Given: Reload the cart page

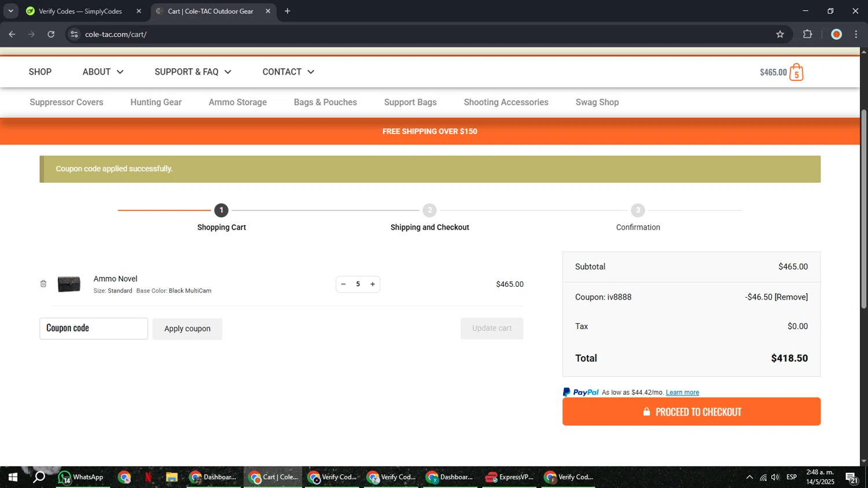Looking at the screenshot, I should [x=51, y=34].
